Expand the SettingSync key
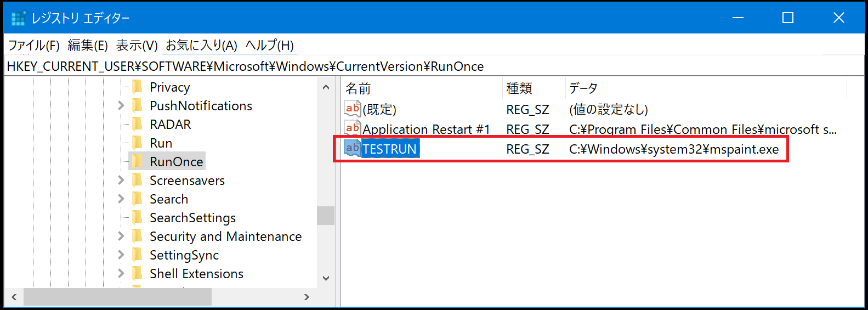The height and width of the screenshot is (310, 868). point(121,255)
